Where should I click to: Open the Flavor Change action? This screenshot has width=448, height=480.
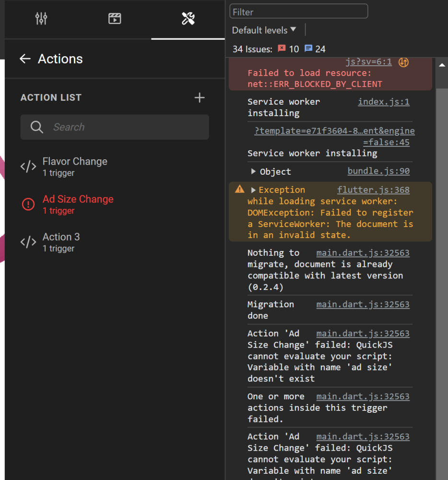point(115,167)
